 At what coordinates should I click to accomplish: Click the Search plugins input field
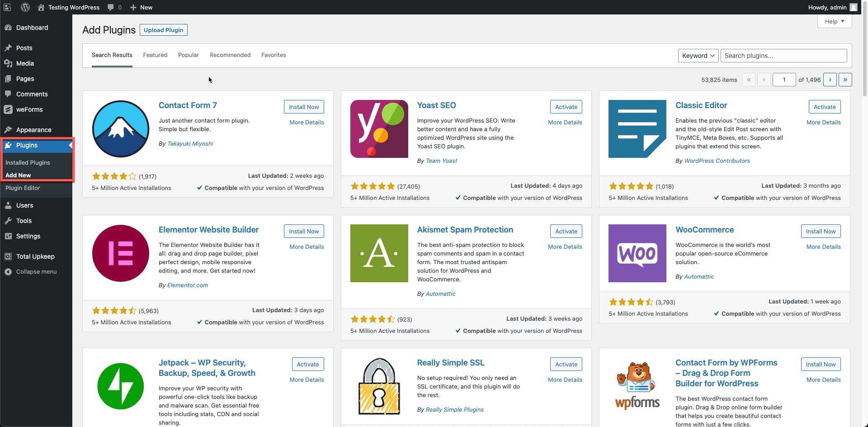point(783,56)
